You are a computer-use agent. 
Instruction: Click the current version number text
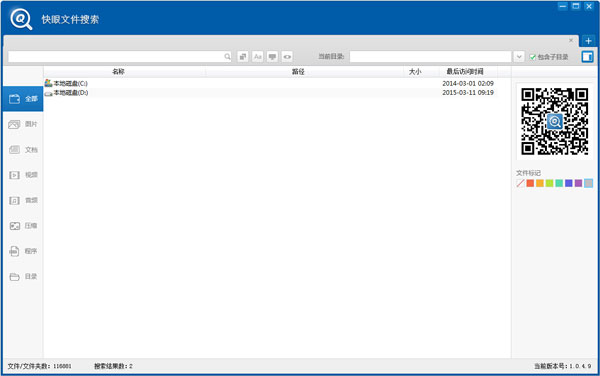(562, 366)
